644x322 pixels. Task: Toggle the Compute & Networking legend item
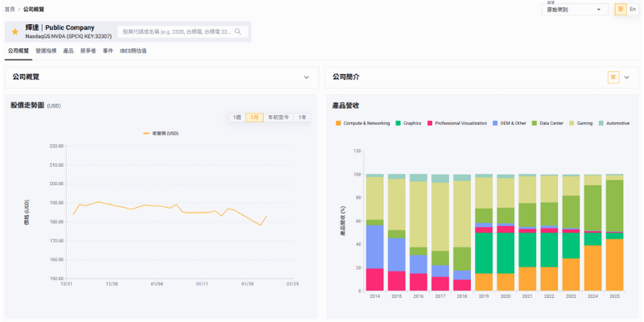(x=362, y=123)
